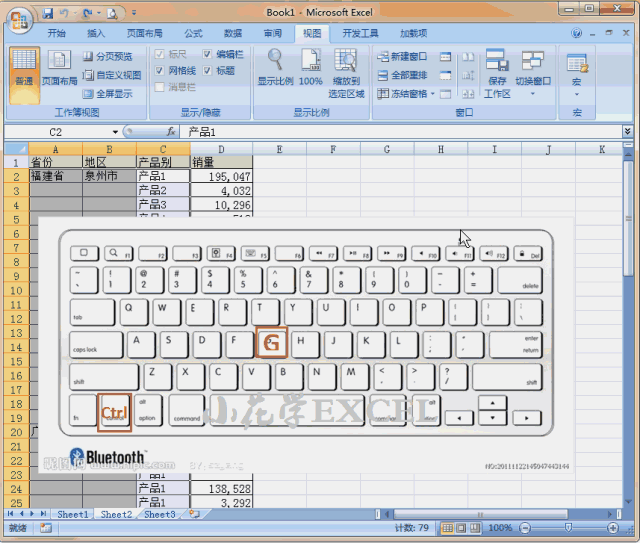
Task: Switch to Normal view in status bar
Action: [447, 528]
